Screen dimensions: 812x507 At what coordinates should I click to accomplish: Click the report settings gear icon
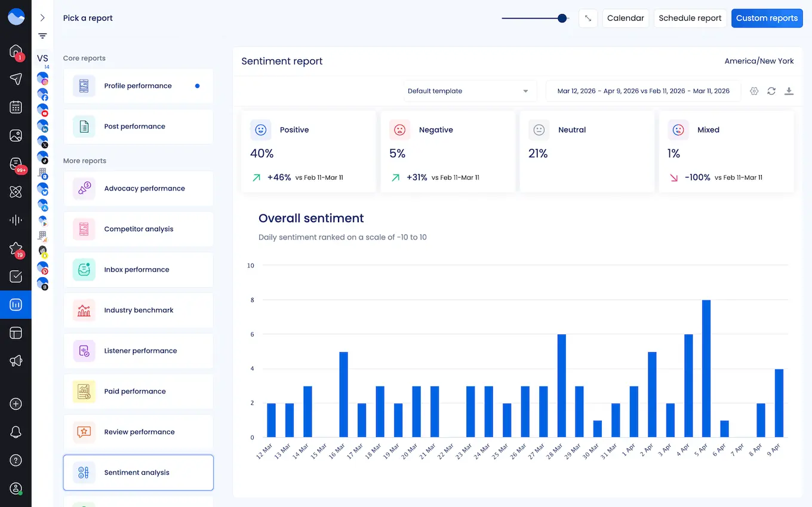click(754, 91)
